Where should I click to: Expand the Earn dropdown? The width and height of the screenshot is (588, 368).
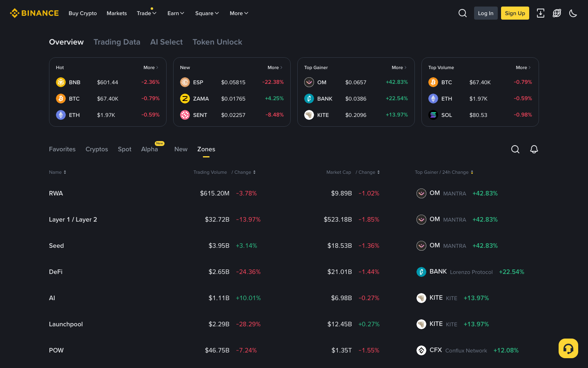click(176, 13)
